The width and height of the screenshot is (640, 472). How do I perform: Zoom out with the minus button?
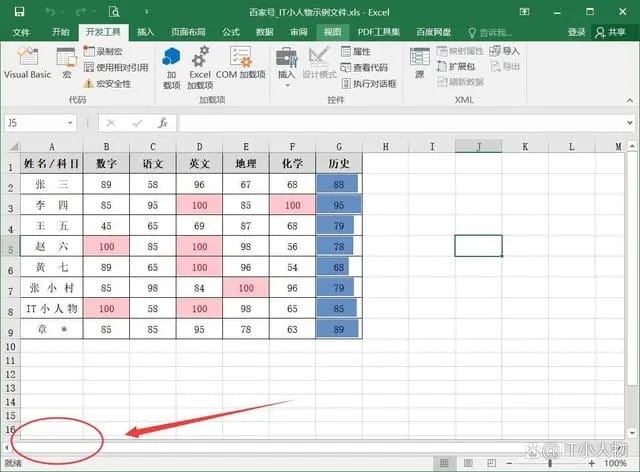509,463
